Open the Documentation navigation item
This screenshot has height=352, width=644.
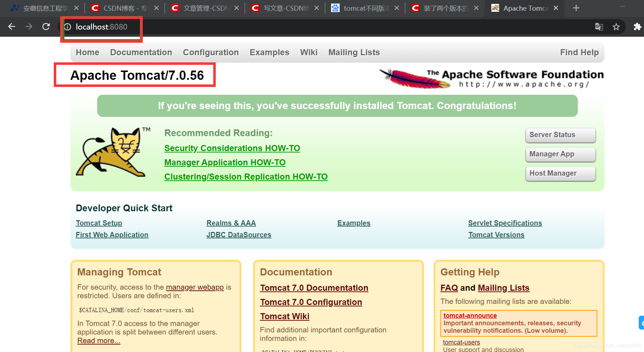click(x=141, y=52)
